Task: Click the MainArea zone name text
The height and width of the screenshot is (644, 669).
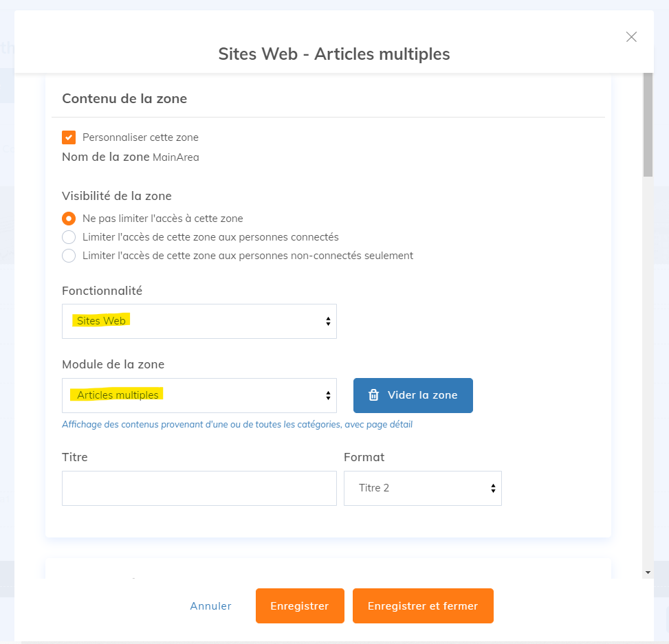Action: coord(176,157)
